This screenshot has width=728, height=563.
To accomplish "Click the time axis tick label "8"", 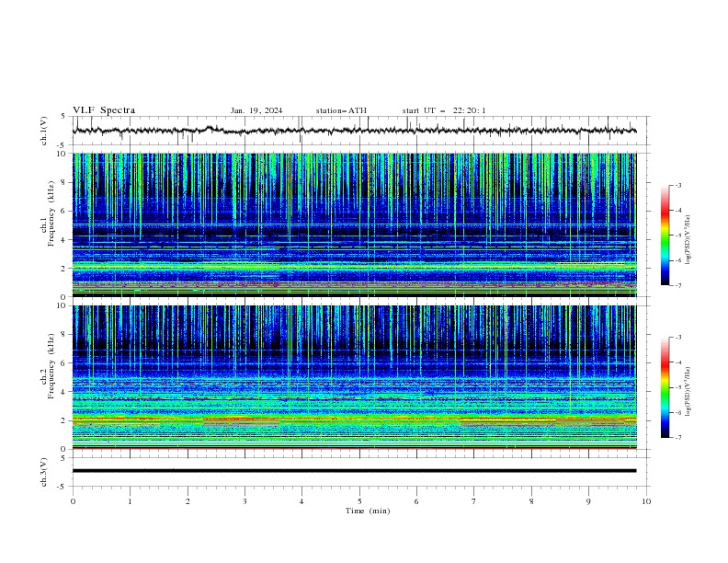I will (531, 501).
